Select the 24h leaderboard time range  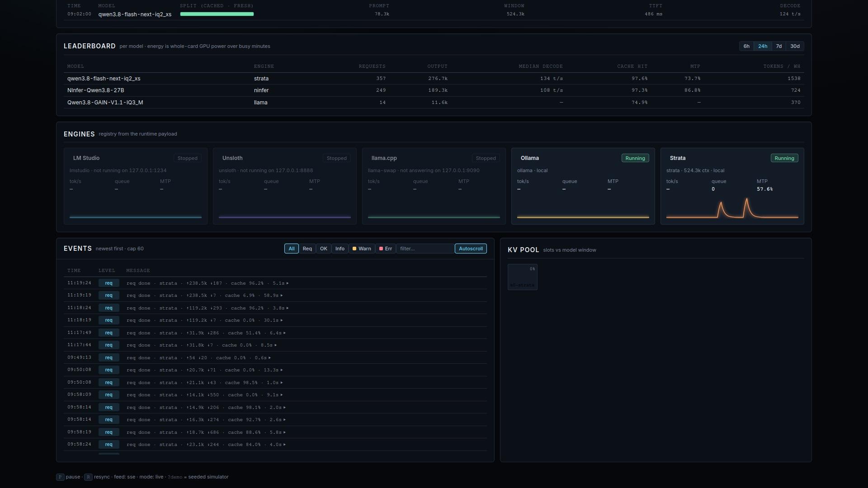(763, 46)
